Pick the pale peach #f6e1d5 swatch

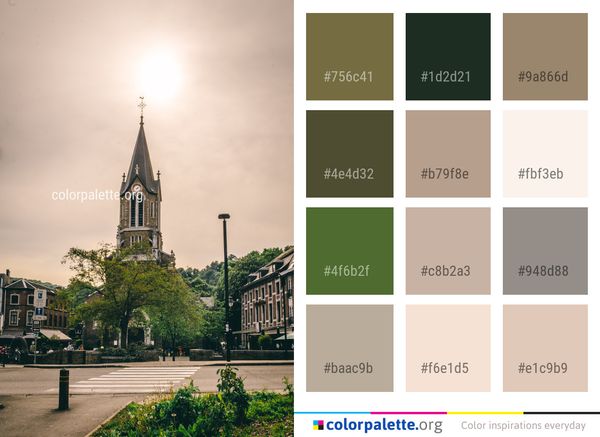448,348
